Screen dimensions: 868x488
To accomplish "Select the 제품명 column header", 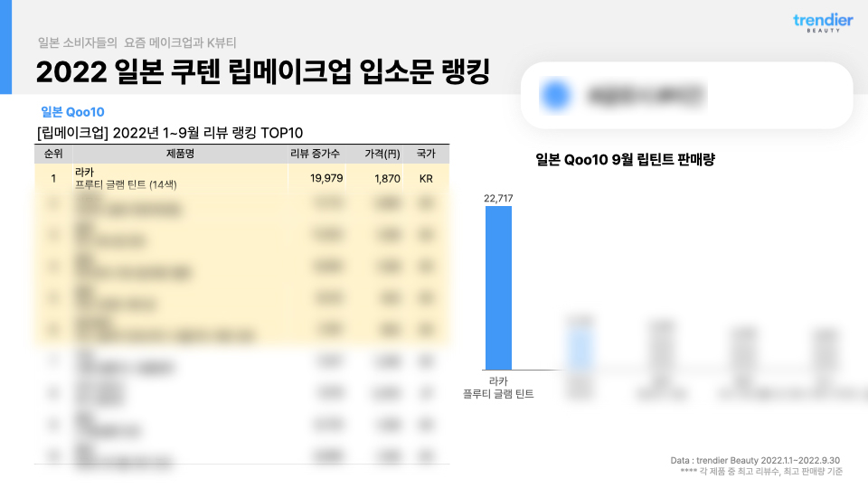I will click(x=181, y=154).
